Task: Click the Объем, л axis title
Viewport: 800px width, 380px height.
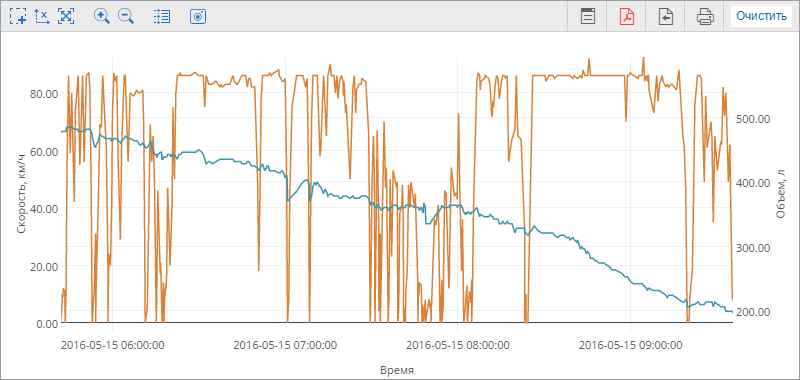Action: (781, 195)
